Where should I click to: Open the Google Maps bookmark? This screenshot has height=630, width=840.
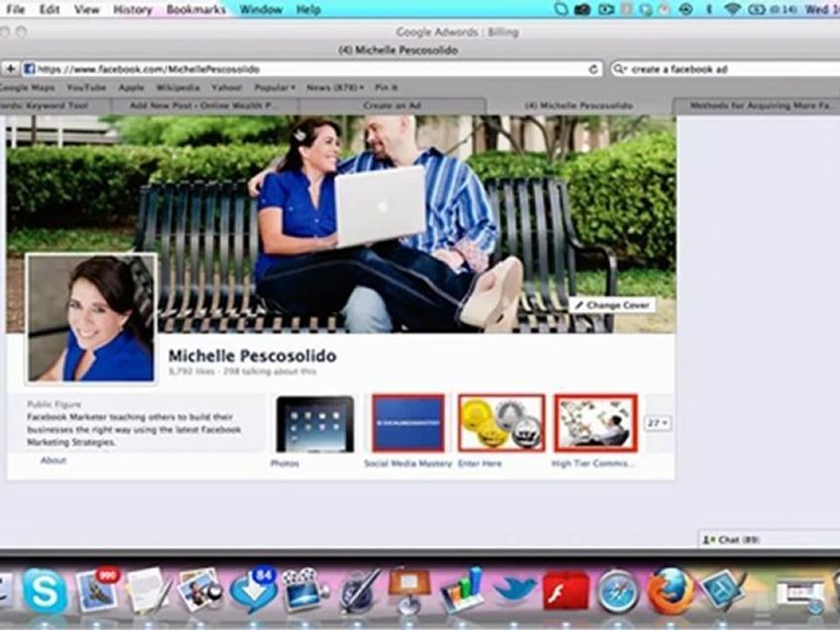point(27,87)
